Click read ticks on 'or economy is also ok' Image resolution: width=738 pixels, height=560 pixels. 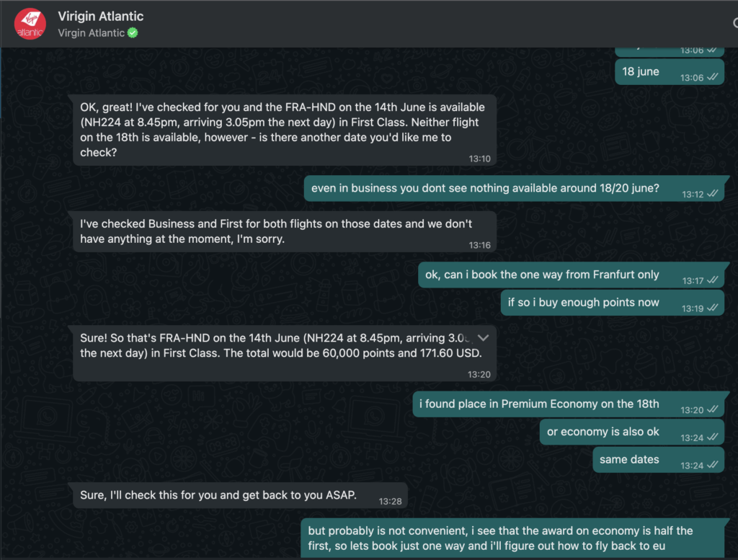(x=713, y=437)
